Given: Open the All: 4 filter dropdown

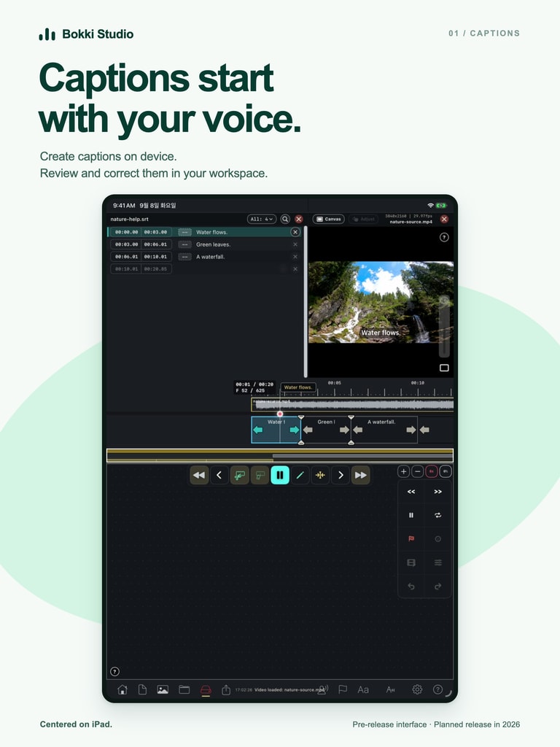Looking at the screenshot, I should 262,219.
